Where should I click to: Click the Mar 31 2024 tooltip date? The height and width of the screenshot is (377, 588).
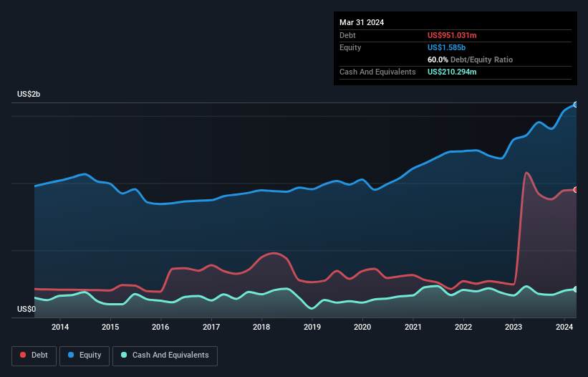click(362, 22)
